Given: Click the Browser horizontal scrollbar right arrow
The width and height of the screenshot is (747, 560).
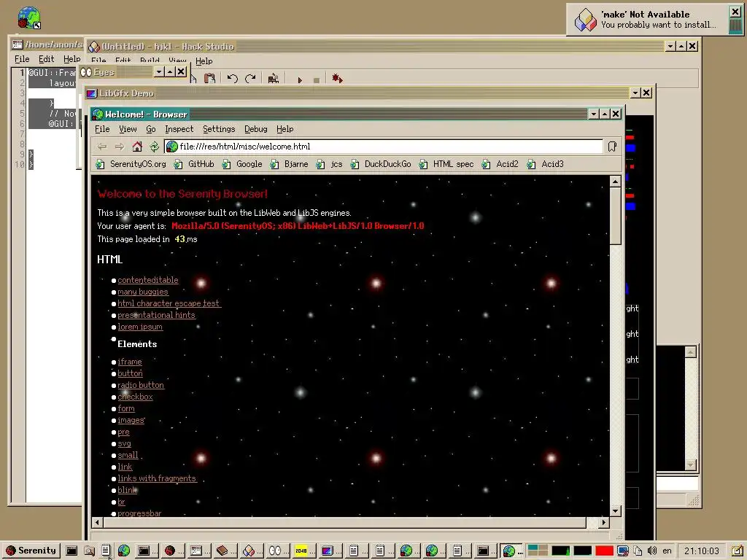Looking at the screenshot, I should 604,522.
